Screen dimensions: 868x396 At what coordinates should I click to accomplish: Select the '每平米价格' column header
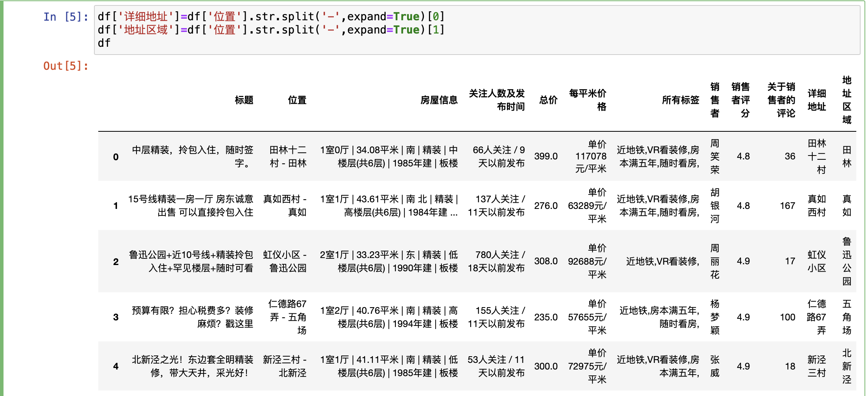coord(588,100)
